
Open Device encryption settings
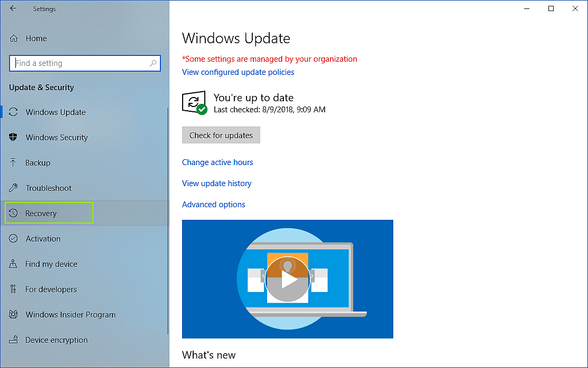(85, 340)
